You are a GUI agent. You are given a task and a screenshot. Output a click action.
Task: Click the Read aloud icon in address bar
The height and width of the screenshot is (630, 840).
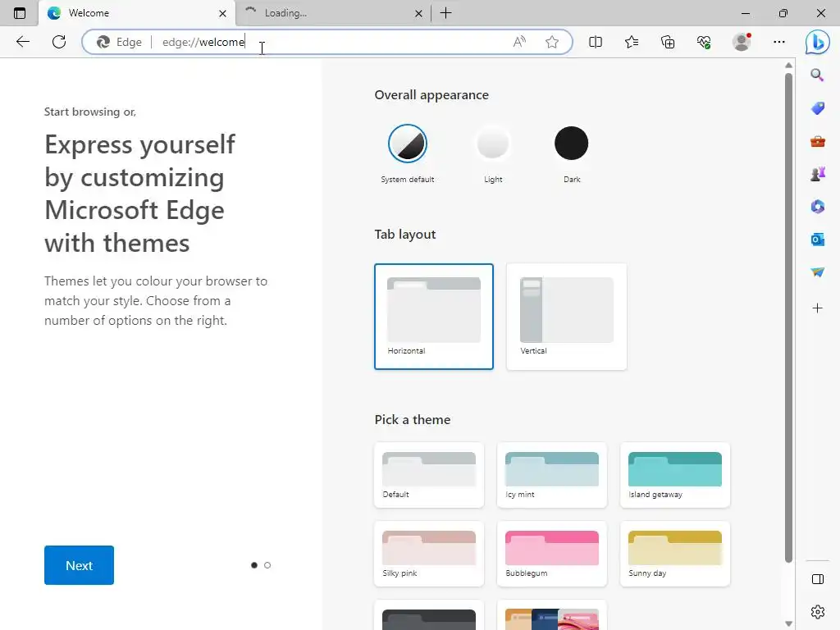519,42
